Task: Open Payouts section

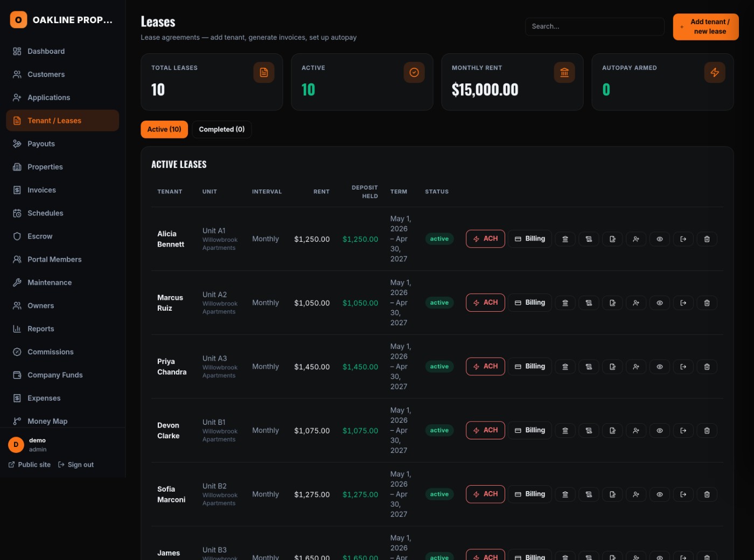Action: coord(62,144)
